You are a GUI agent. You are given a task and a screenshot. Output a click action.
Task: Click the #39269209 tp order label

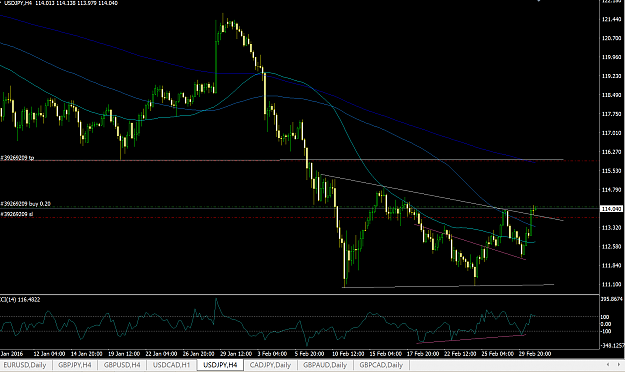[x=18, y=158]
